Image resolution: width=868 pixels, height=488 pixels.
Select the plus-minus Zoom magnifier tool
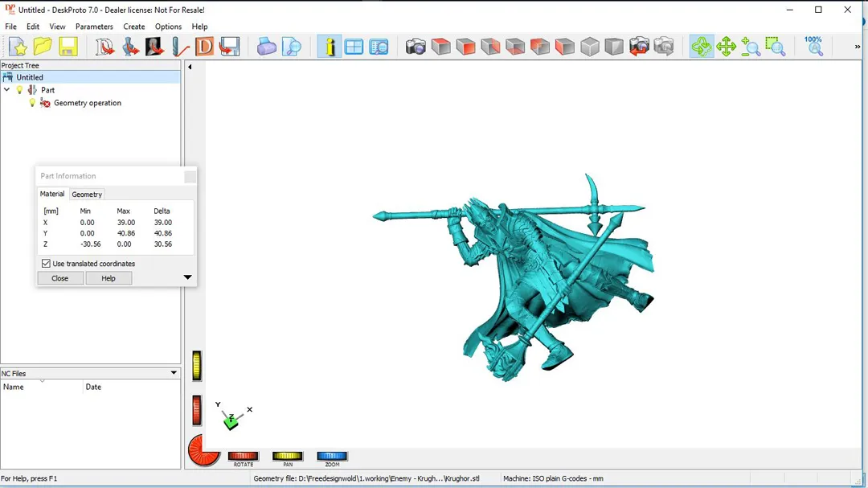[751, 47]
